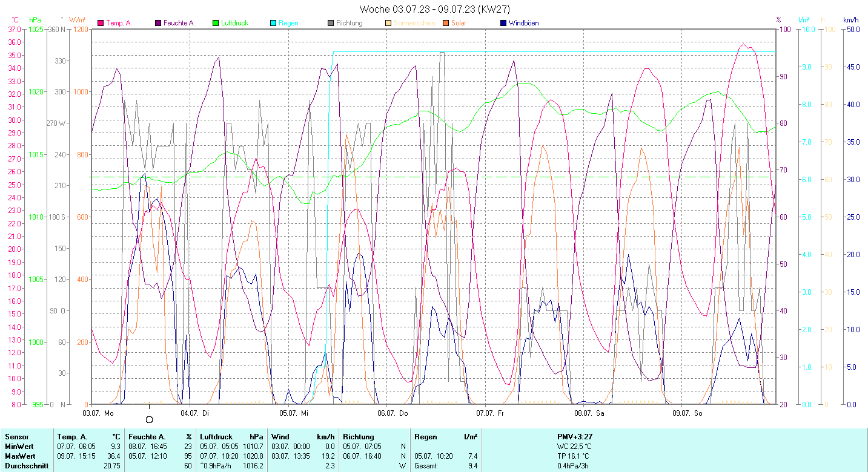This screenshot has width=868, height=472.
Task: Click the green Luftdruck legend swatch
Action: tap(215, 23)
